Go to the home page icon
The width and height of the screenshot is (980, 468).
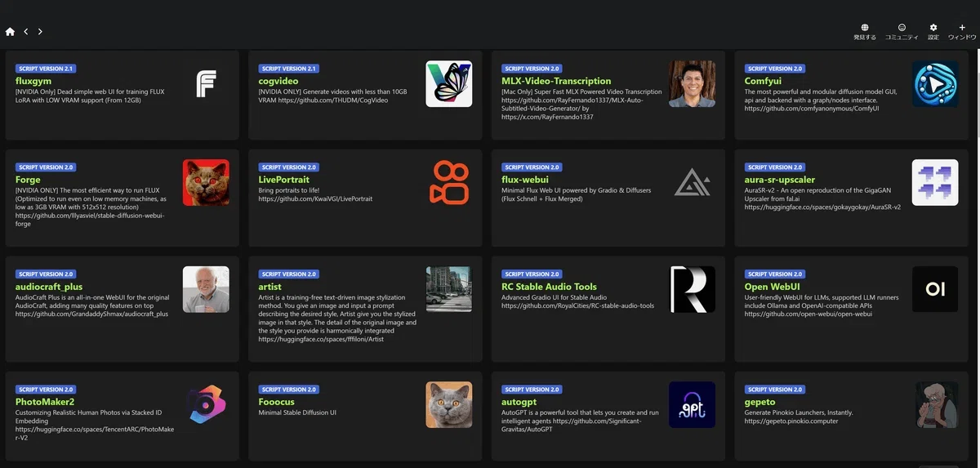pos(10,32)
